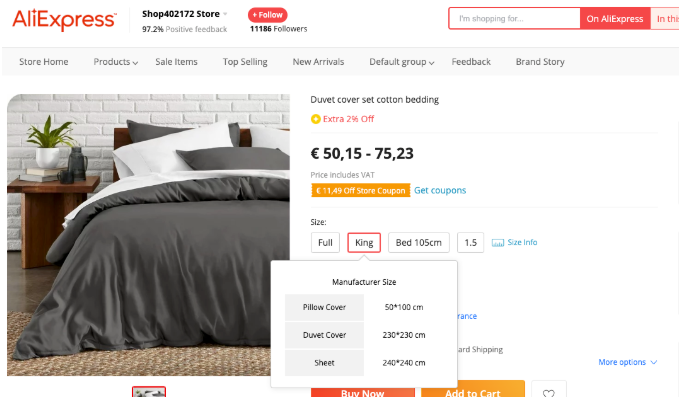Select the King size option
Viewport: 682px width, 401px height.
[x=364, y=243]
